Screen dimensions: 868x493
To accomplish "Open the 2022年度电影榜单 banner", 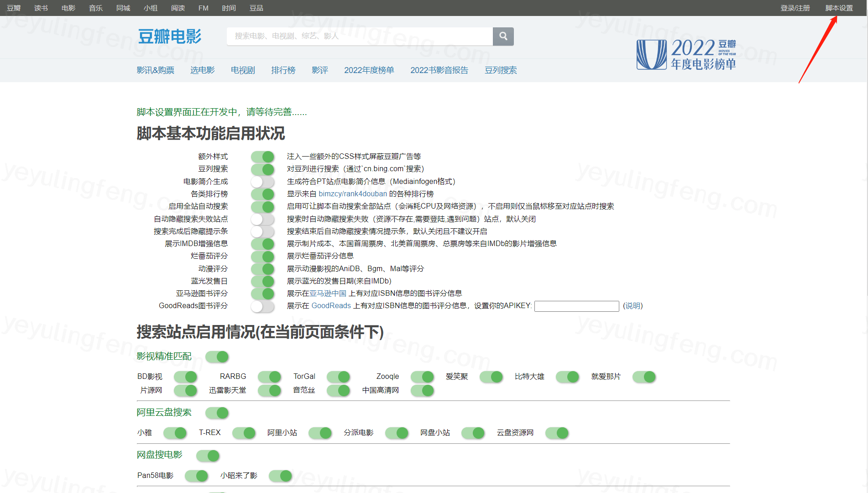I will [686, 55].
